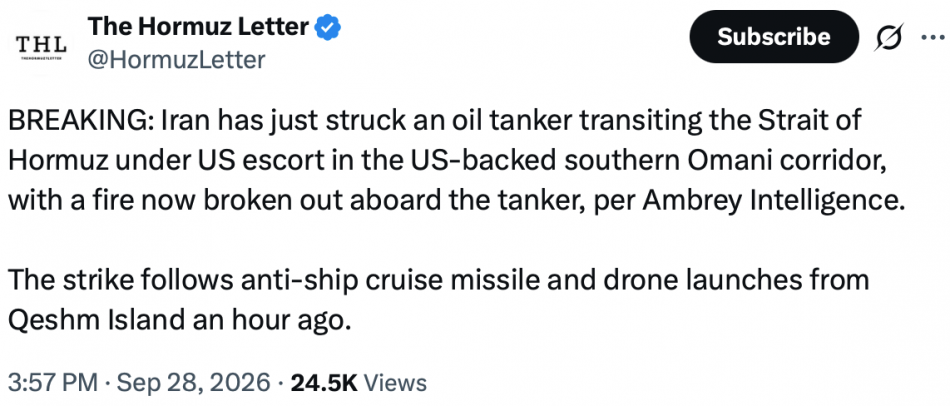Open the three-dot more options menu
This screenshot has height=406, width=950.
935,37
